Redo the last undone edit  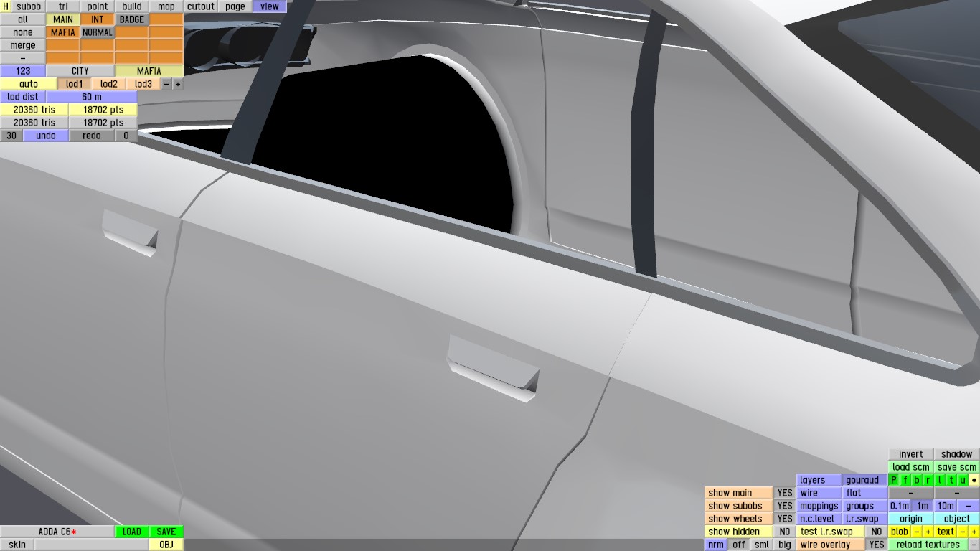pyautogui.click(x=92, y=136)
